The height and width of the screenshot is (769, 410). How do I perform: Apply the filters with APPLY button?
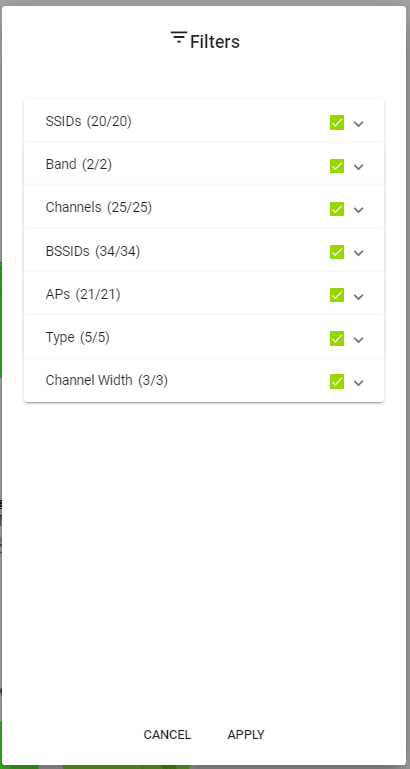coord(246,735)
